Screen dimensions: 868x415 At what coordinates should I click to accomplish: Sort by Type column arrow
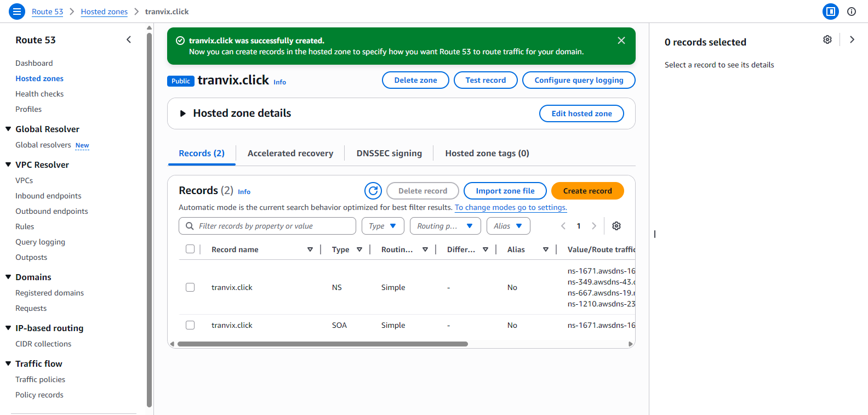point(359,249)
